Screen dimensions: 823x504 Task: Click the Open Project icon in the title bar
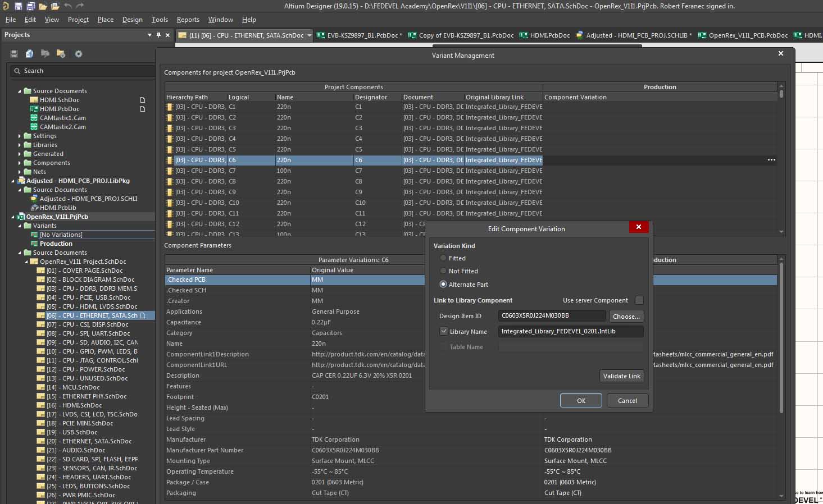click(x=55, y=6)
